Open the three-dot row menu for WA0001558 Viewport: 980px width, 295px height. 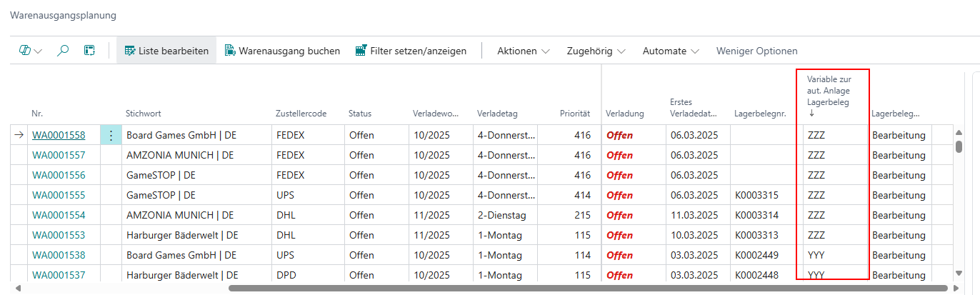coord(111,135)
